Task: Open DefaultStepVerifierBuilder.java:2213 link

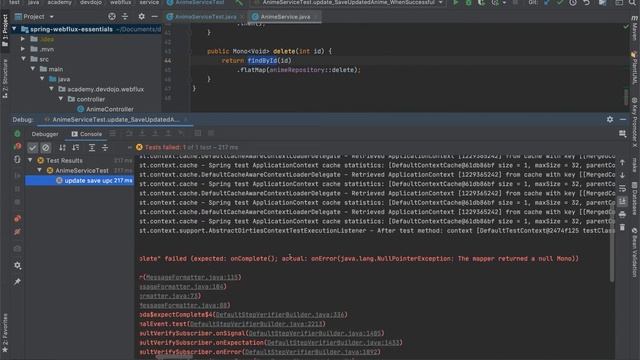Action: (257, 324)
